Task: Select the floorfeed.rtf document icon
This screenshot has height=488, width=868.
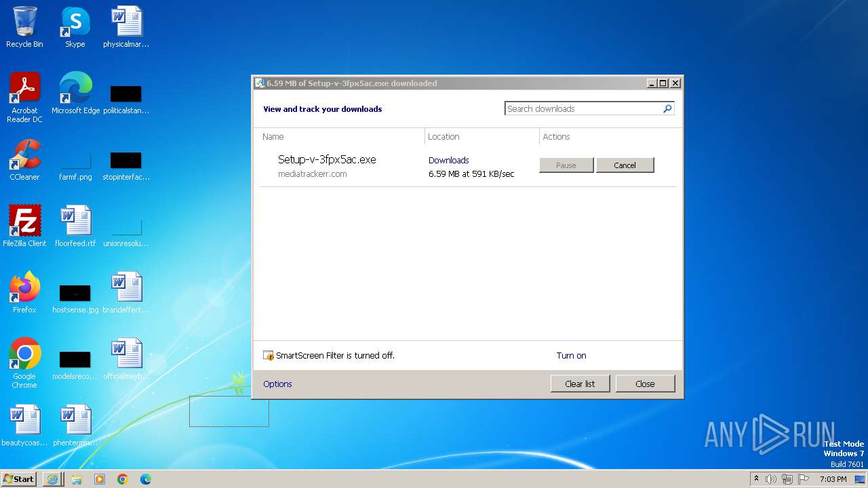Action: pyautogui.click(x=75, y=226)
